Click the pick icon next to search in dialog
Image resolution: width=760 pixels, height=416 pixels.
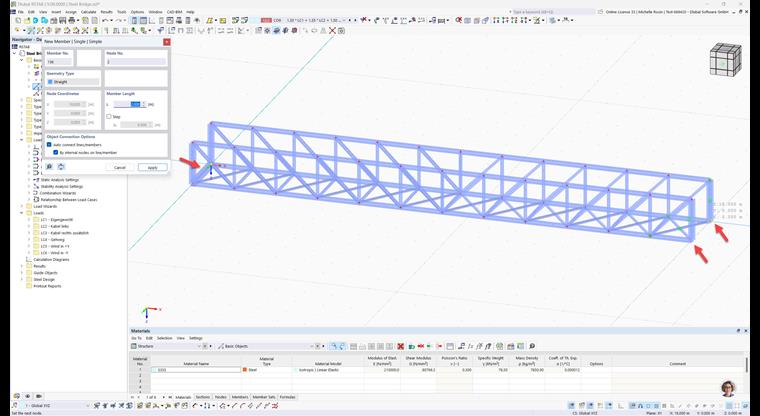61,167
